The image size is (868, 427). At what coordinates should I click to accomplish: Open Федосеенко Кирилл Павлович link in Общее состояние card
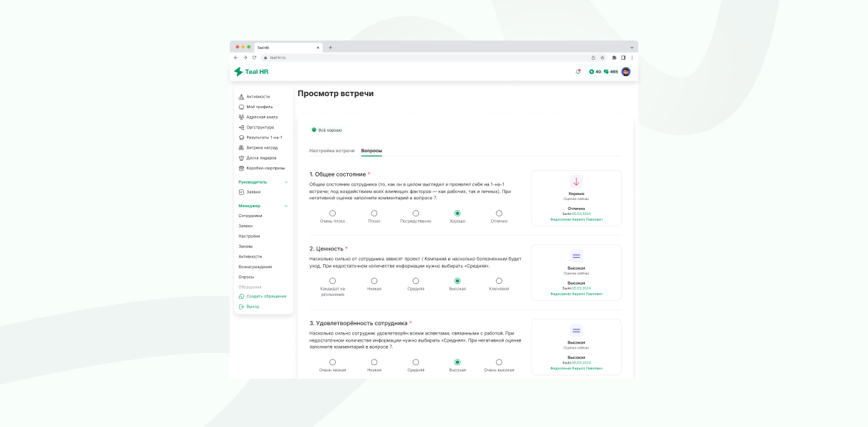point(576,219)
